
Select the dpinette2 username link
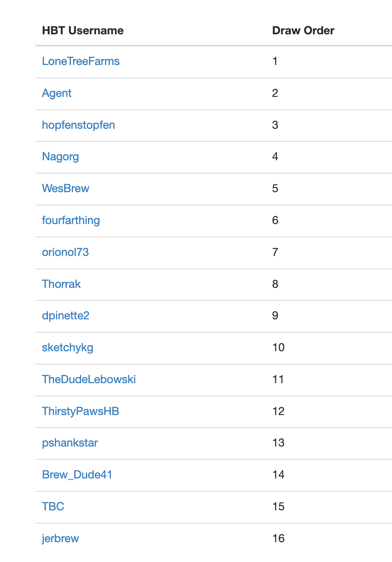coord(66,316)
